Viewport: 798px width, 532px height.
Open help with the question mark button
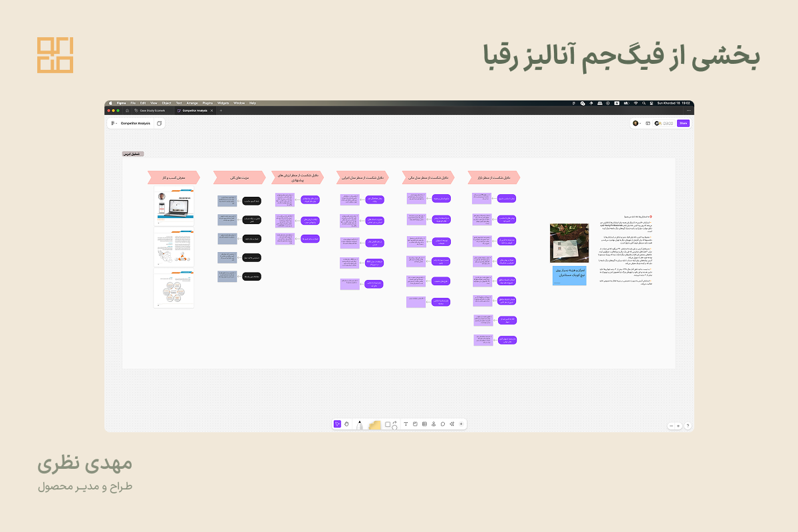[688, 426]
